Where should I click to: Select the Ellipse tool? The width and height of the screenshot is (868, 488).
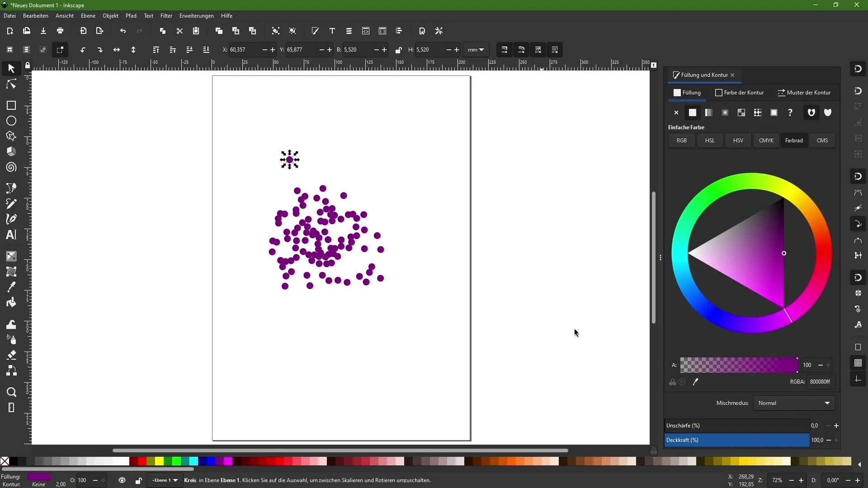11,121
